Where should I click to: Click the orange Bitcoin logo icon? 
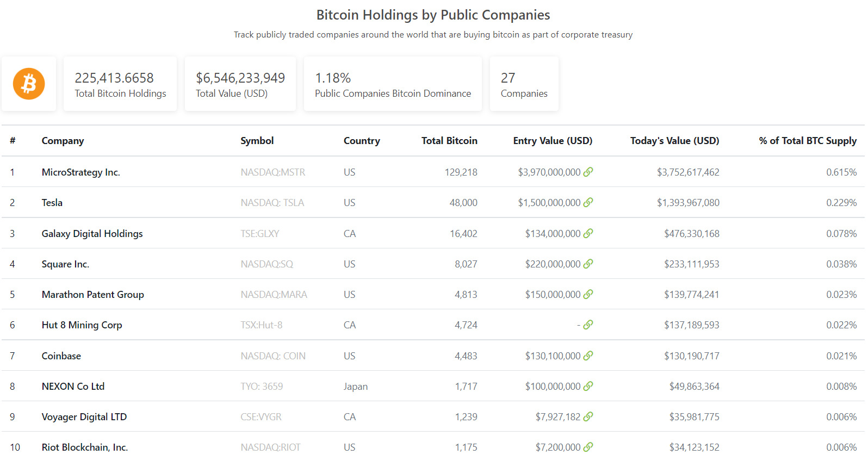(29, 84)
